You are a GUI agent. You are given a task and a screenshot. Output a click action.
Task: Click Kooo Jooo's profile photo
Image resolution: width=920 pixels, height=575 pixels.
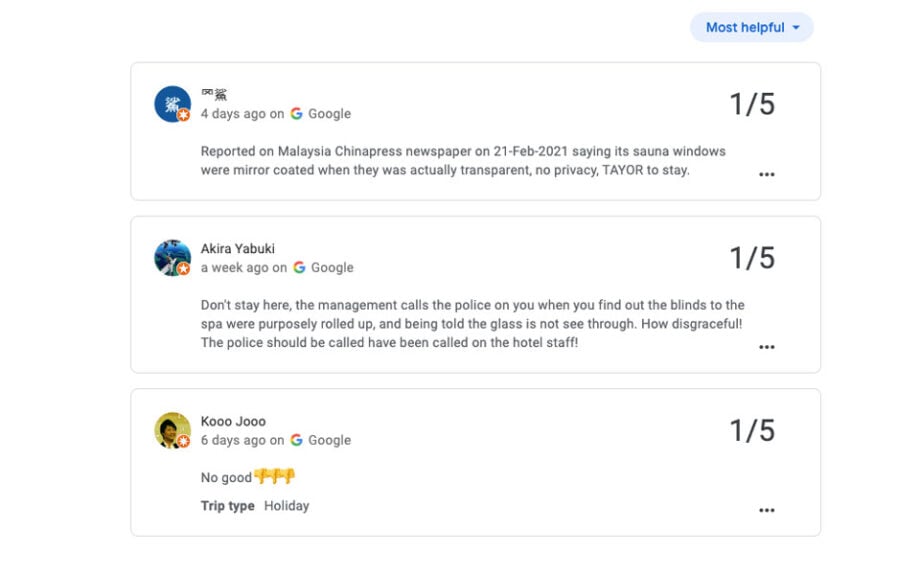172,430
